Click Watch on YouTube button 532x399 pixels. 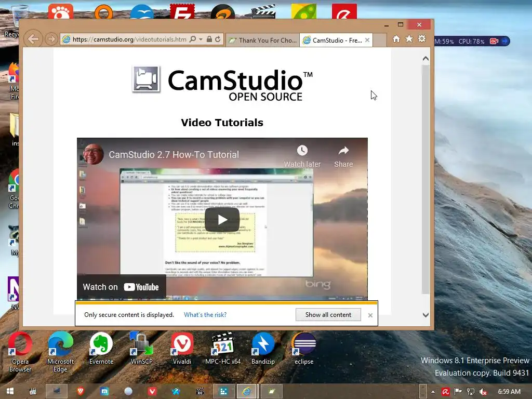pyautogui.click(x=121, y=287)
